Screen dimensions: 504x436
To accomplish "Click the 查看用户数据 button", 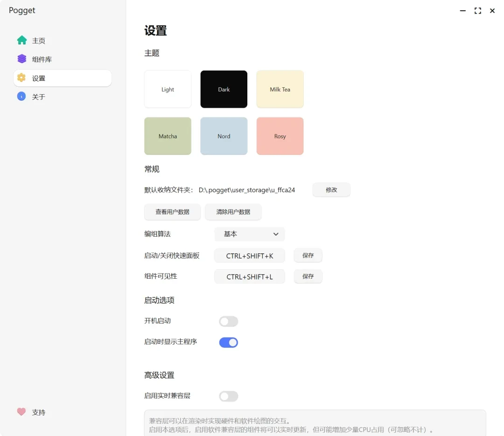I will coord(172,211).
